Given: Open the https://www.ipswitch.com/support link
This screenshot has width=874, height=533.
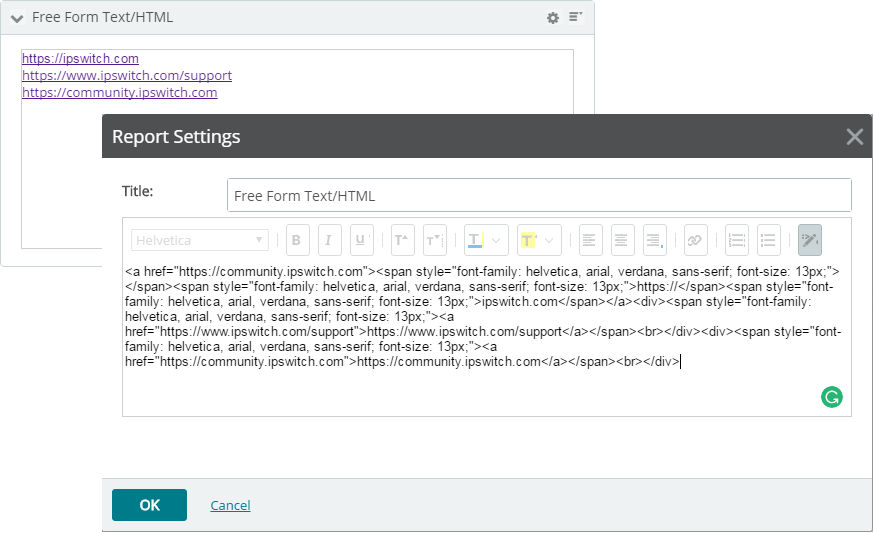Looking at the screenshot, I should 127,75.
